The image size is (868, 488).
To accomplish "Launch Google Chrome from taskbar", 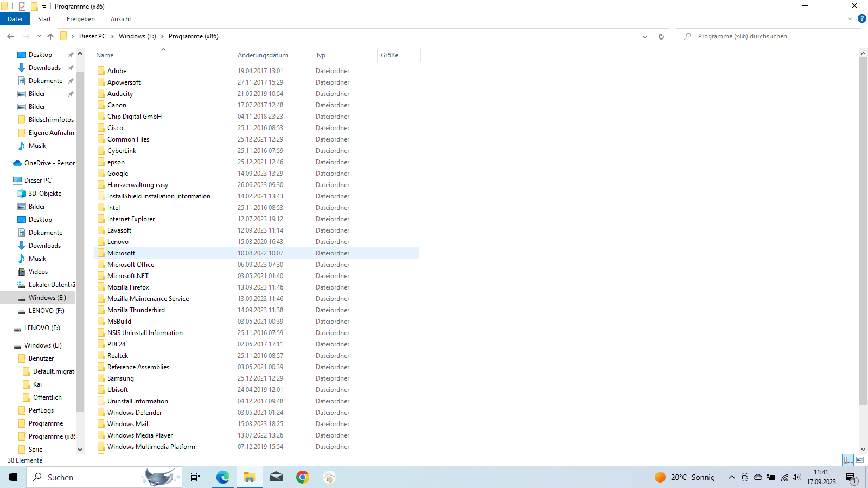I will (302, 477).
